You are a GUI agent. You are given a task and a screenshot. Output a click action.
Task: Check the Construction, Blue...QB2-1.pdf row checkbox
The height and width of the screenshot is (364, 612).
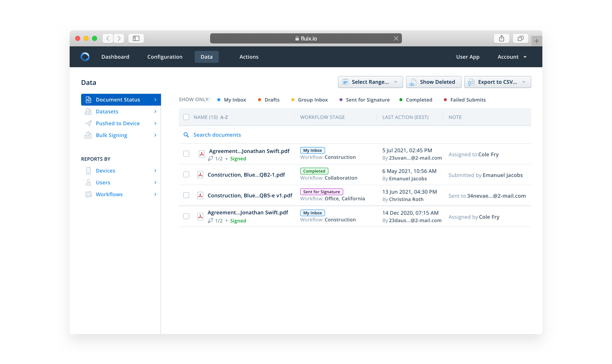186,175
